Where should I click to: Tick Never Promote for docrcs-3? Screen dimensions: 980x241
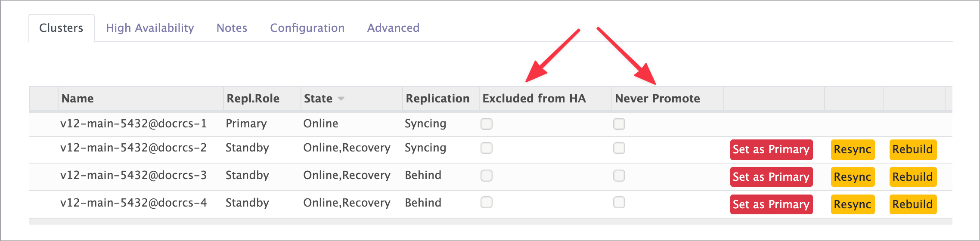[x=619, y=176]
